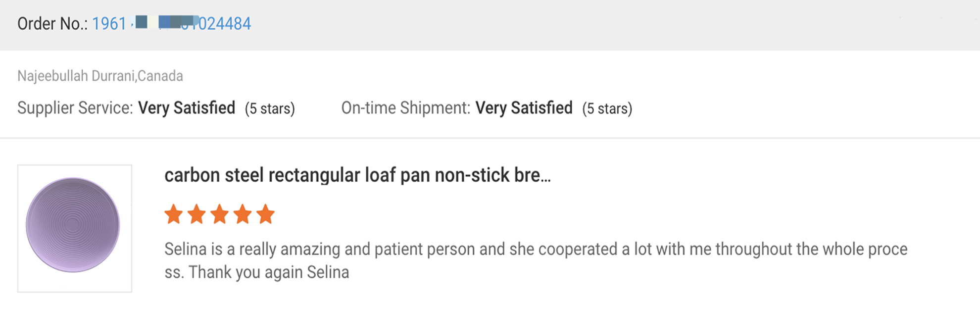Click the (5 stars) text for Supplier Service
980x309 pixels.
270,108
